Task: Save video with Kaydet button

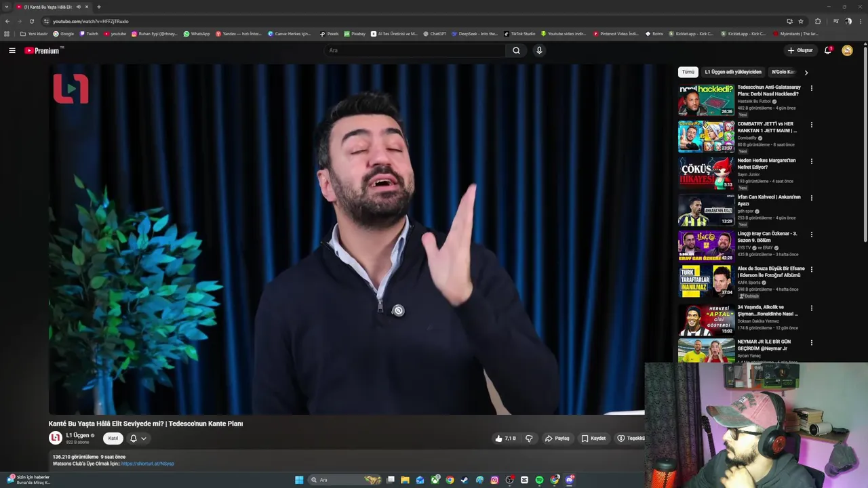Action: coord(593,439)
